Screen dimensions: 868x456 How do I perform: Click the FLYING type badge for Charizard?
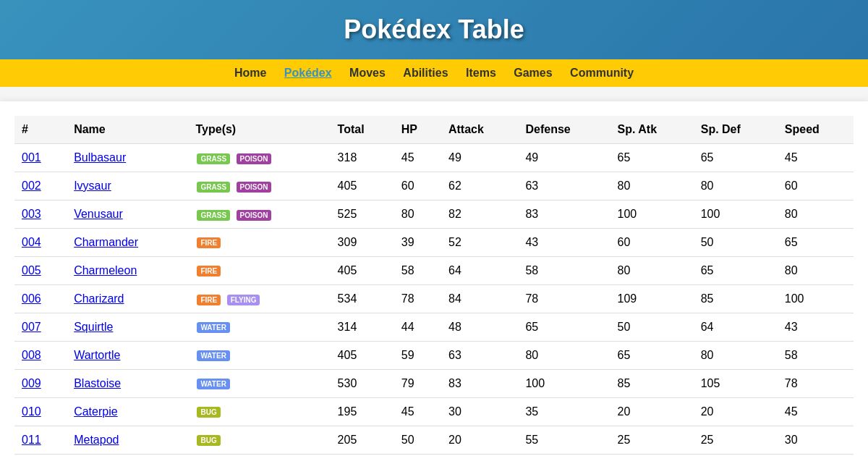[x=243, y=300]
